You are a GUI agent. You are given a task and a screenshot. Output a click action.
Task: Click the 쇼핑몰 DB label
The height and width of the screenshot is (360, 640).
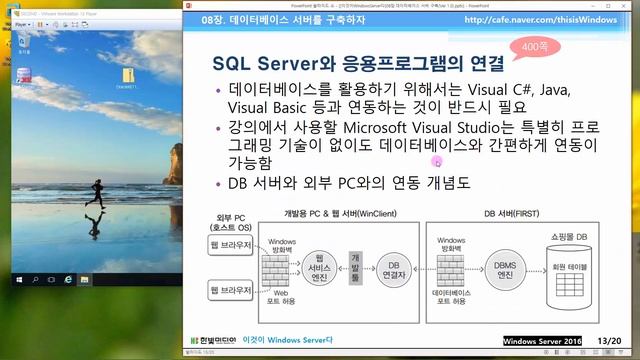pyautogui.click(x=569, y=237)
